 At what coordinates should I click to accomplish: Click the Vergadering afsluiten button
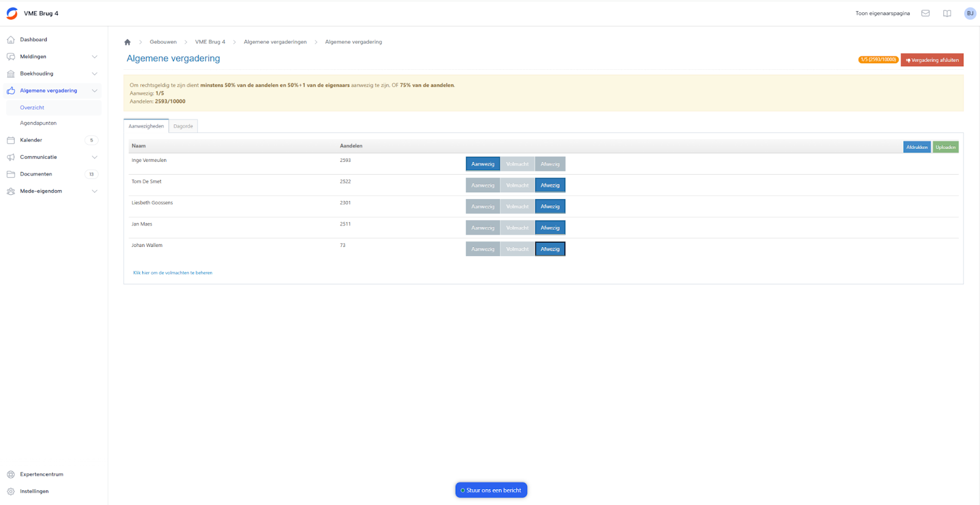(x=932, y=60)
